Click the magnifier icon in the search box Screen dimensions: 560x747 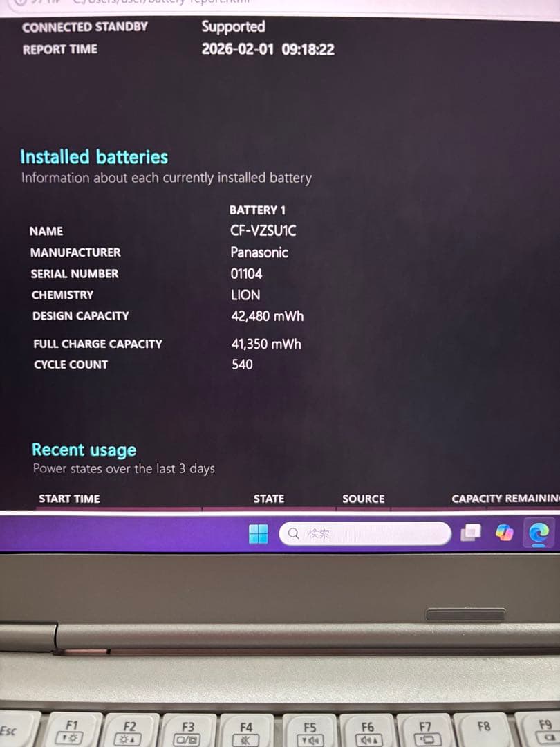tap(291, 533)
